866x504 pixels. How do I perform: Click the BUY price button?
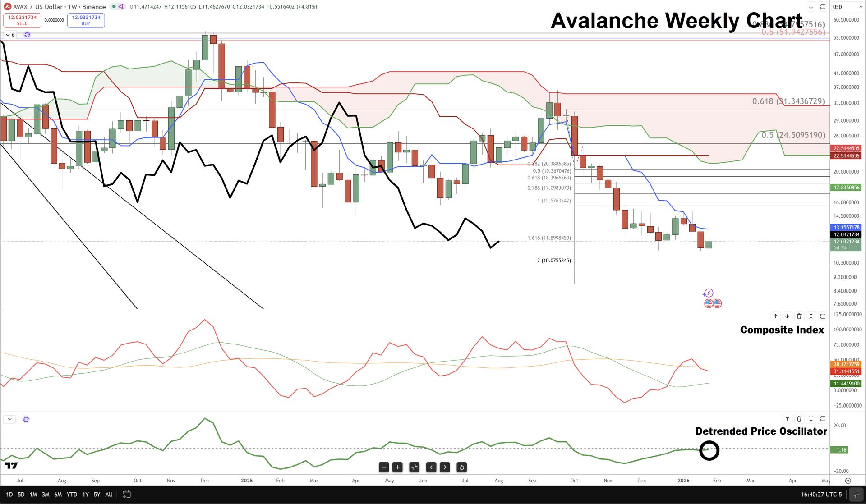coord(86,20)
